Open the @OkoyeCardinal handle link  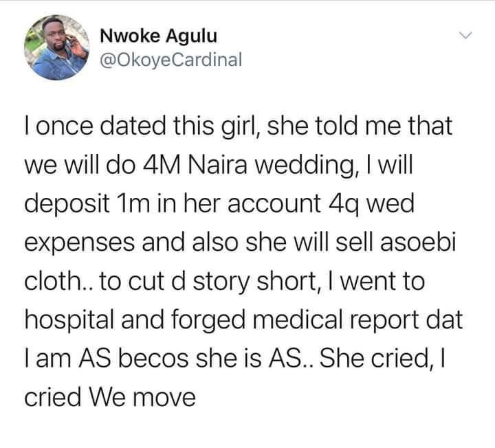170,60
